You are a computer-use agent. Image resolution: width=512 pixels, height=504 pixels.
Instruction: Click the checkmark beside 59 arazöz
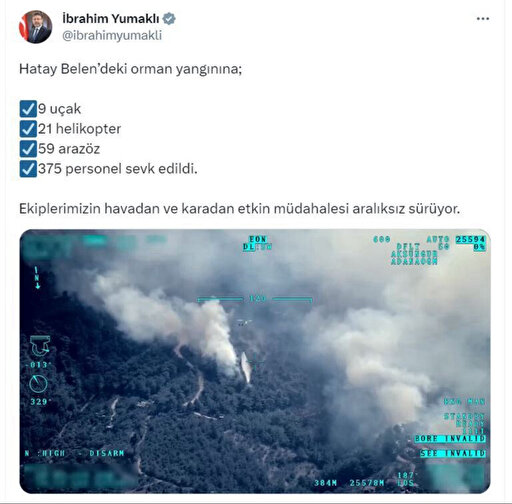(28, 149)
